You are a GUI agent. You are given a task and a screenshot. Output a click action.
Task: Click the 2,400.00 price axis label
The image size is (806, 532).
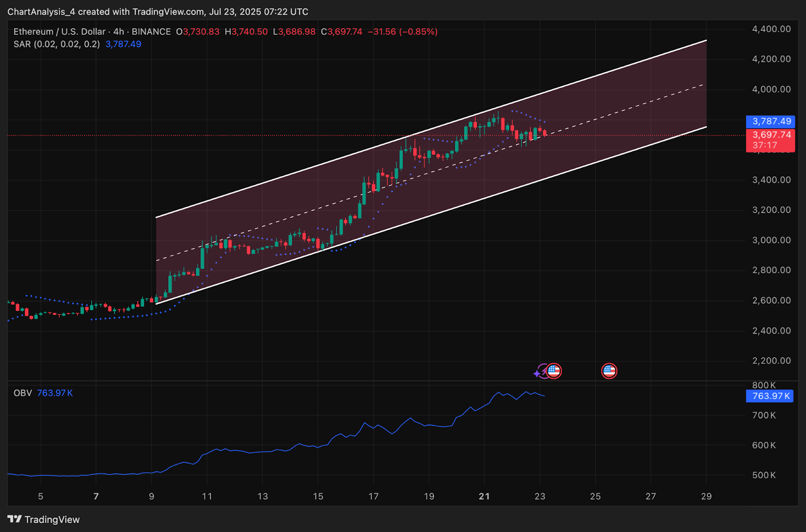[771, 331]
